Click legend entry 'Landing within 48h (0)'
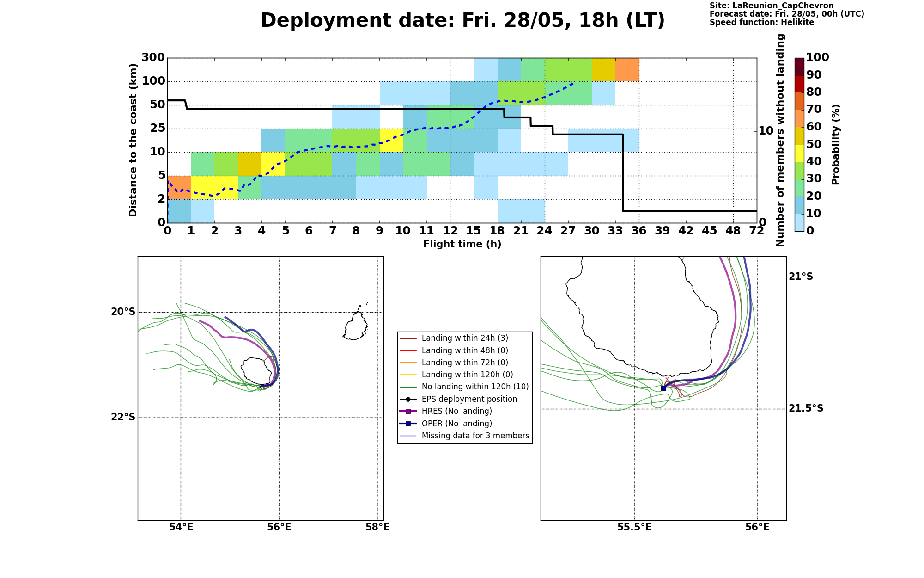The width and height of the screenshot is (924, 578). (465, 350)
